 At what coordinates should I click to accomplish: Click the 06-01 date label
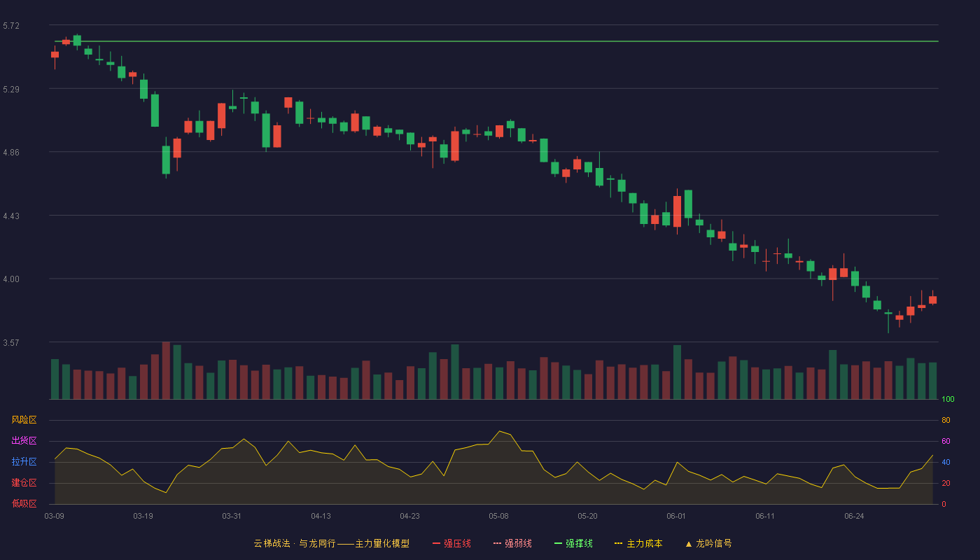point(676,516)
